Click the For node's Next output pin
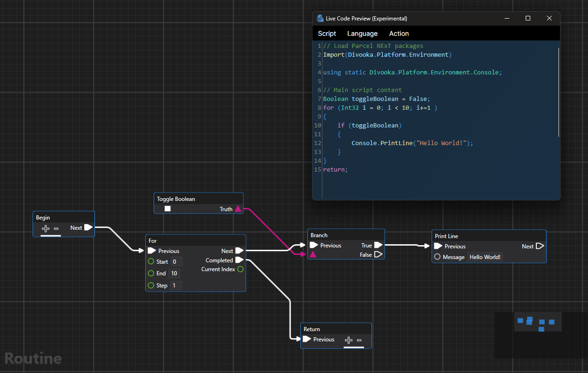 pyautogui.click(x=239, y=251)
